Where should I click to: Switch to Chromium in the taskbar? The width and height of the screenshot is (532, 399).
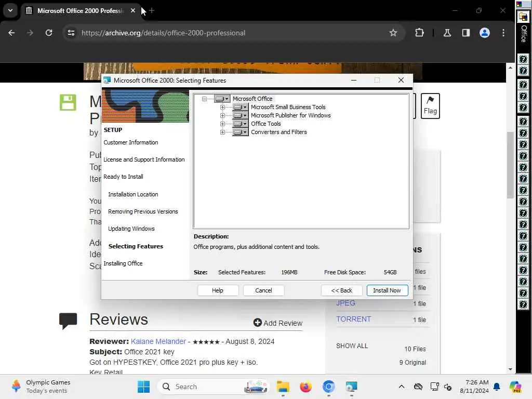(x=328, y=387)
